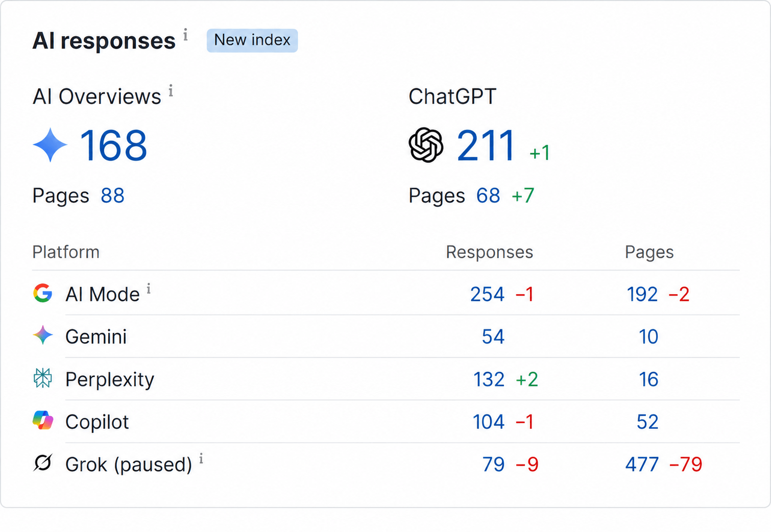The height and width of the screenshot is (532, 771).
Task: Open Perplexity pages value 16
Action: [x=648, y=379]
